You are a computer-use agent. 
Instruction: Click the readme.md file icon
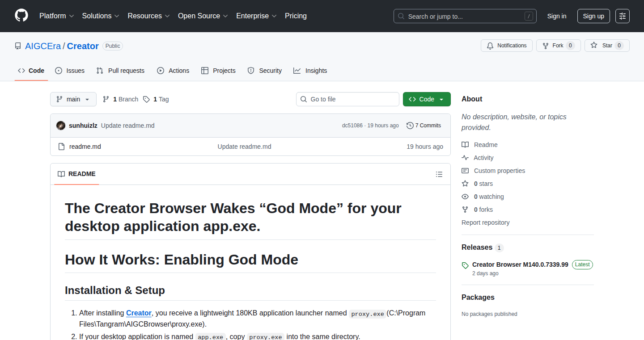62,147
